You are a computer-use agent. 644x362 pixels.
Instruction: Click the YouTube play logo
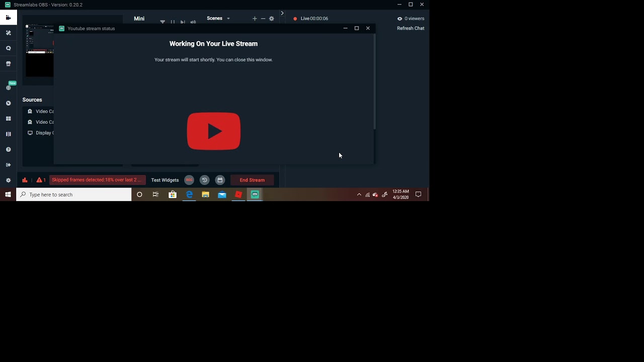point(214,131)
